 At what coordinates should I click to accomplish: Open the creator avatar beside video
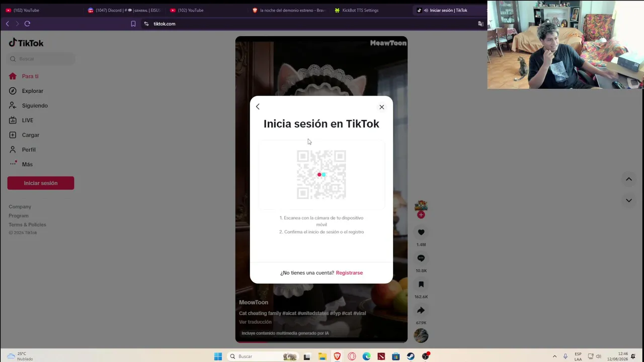[421, 206]
